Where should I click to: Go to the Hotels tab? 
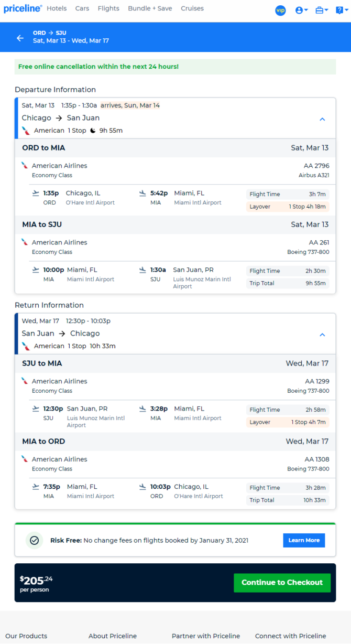pos(57,8)
